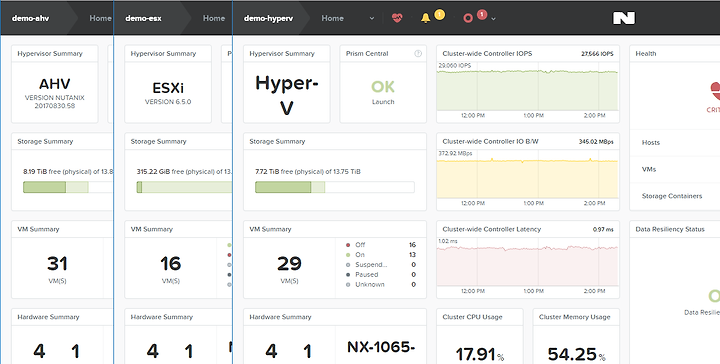
Task: Click the '27,666 IOPS' current value
Action: coord(597,54)
